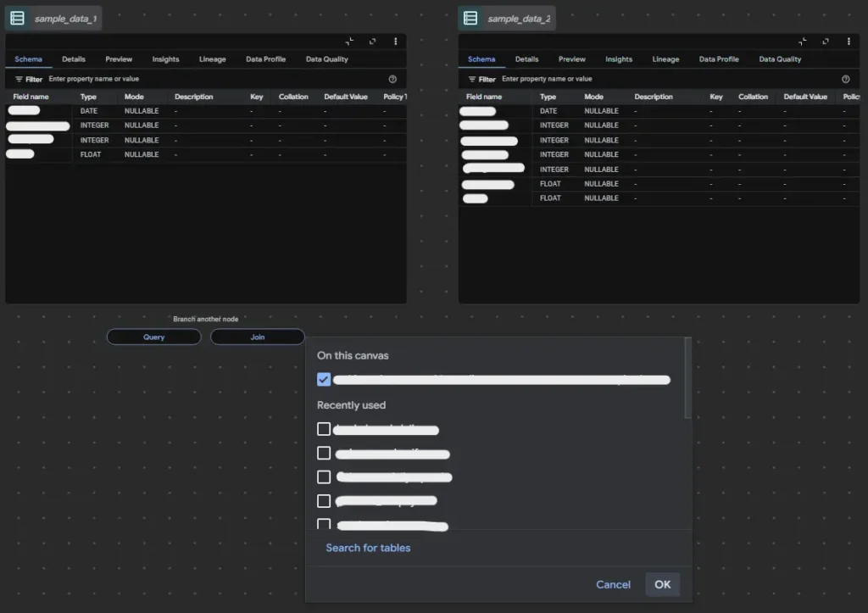Click the sample_data_1 table icon
Screen dimensions: 868x613
point(17,19)
